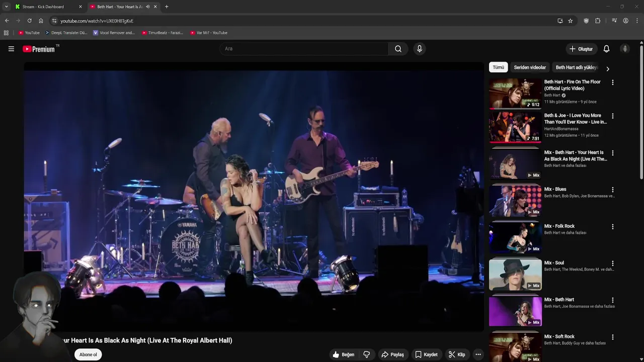Open more actions below the video
644x362 pixels.
(478, 354)
